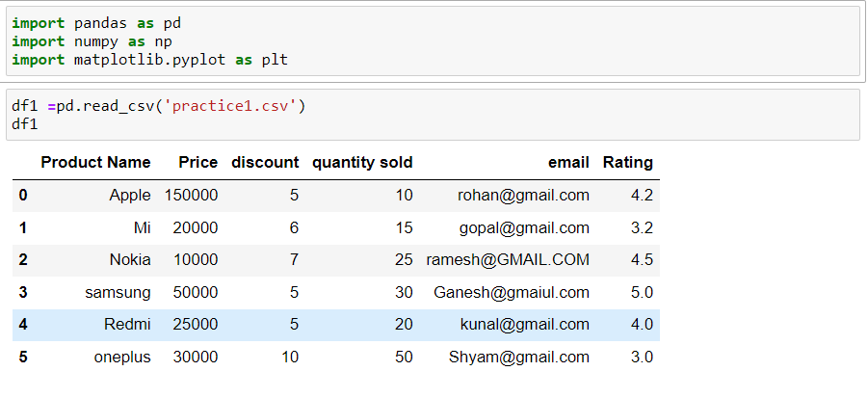The image size is (868, 398).
Task: Click the rating value 3.2
Action: tap(643, 227)
